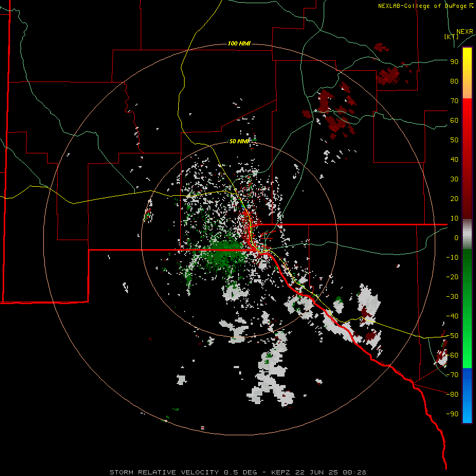
Task: Click the -80 value on velocity scale
Action: point(452,395)
